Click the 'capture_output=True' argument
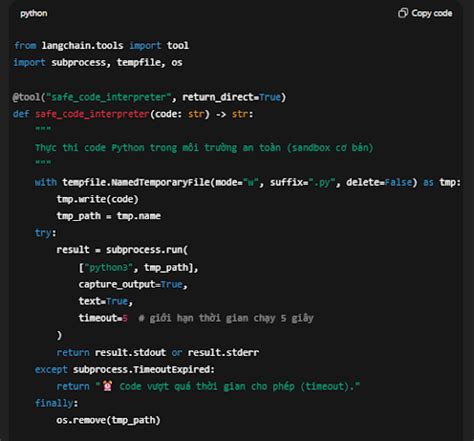Viewport: 474px width, 441px height. [131, 284]
